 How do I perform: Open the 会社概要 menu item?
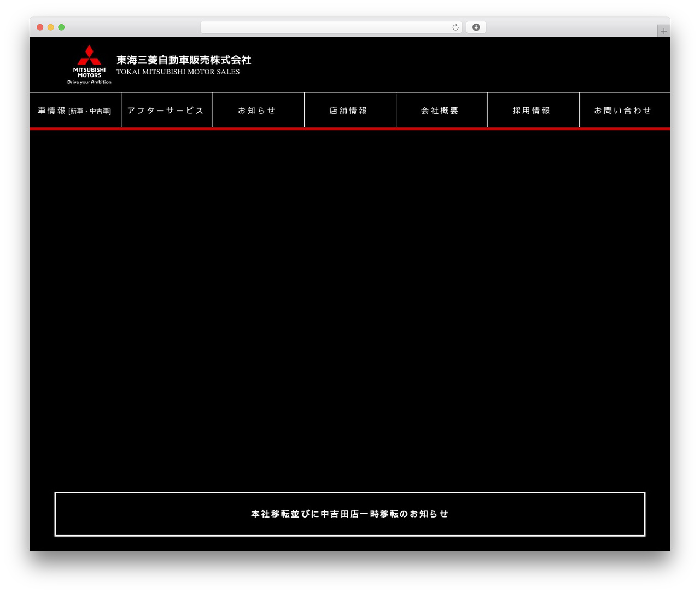pos(442,111)
